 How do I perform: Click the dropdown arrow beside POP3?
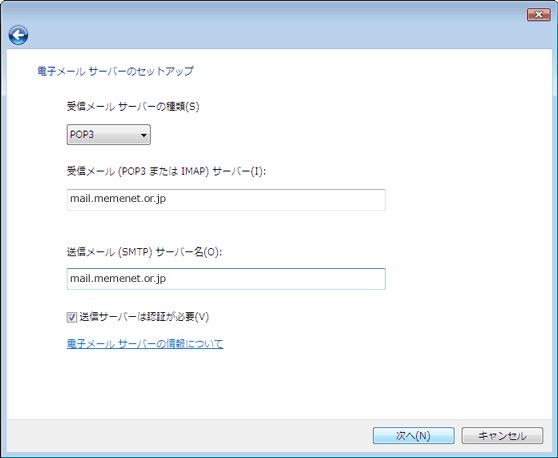coord(143,135)
